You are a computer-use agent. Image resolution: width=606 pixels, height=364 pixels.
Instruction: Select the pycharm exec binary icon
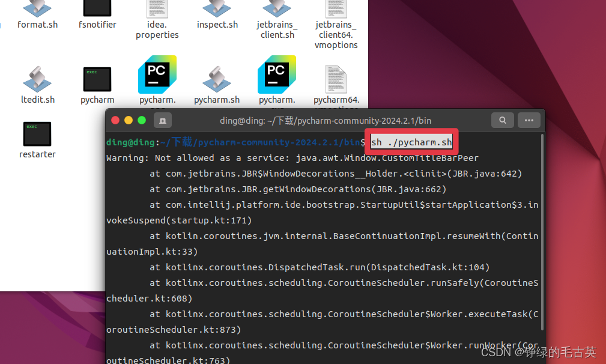97,79
